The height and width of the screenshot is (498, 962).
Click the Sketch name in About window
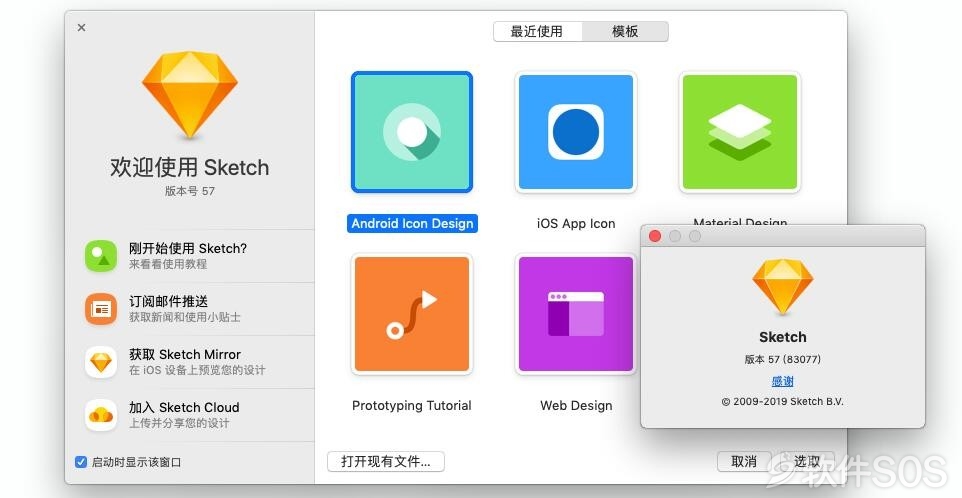point(782,337)
